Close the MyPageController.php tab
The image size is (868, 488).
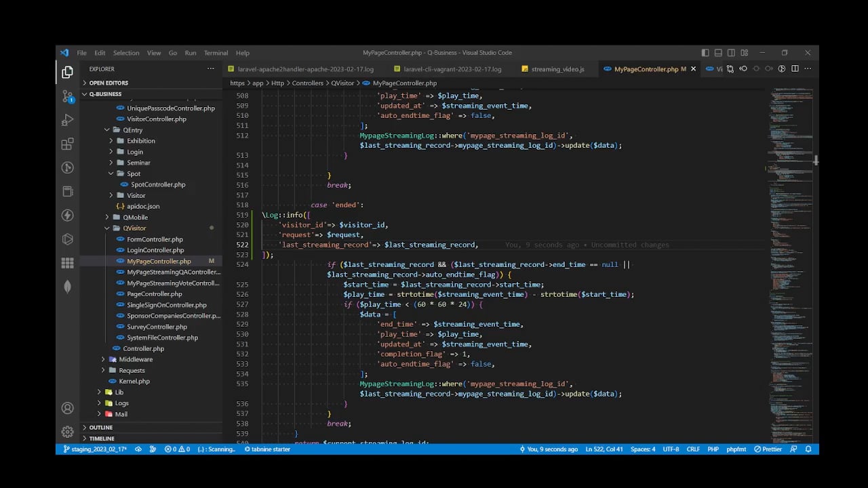point(693,69)
